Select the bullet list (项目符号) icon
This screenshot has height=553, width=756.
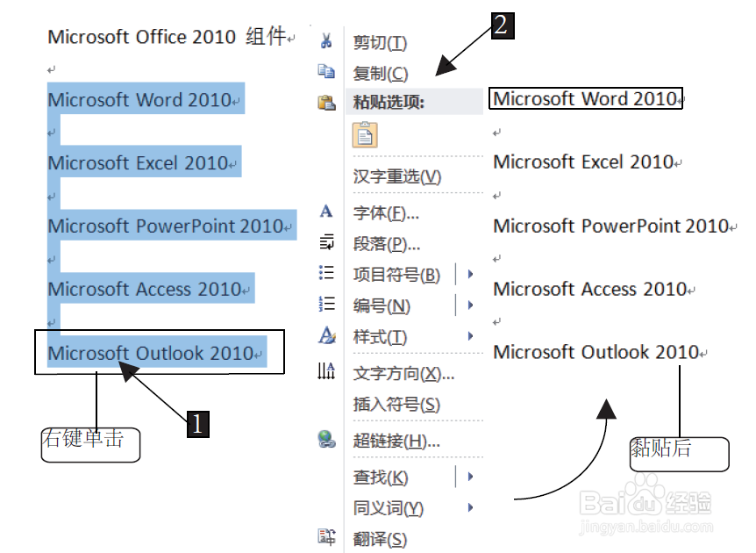(x=325, y=273)
